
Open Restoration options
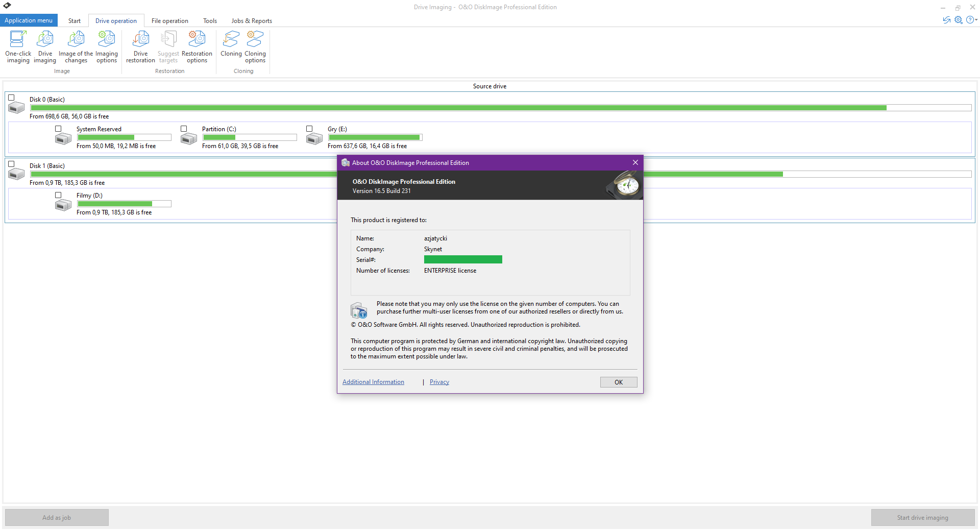tap(197, 47)
